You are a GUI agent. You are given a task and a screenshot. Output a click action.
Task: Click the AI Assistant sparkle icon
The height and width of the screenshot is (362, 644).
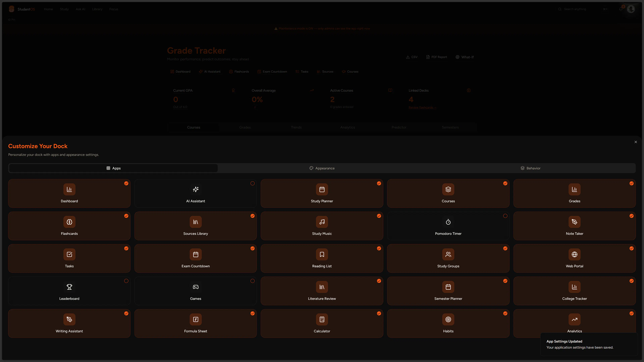click(x=196, y=189)
